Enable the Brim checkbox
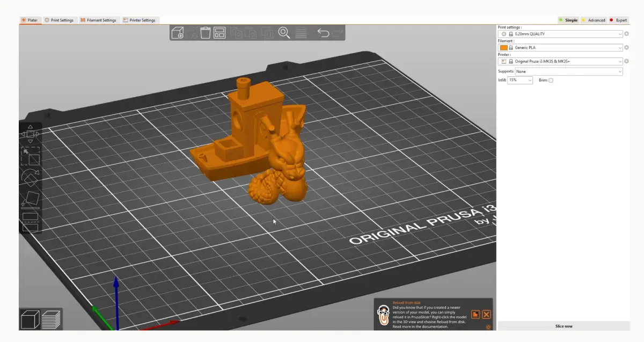Image resolution: width=644 pixels, height=342 pixels. pyautogui.click(x=551, y=80)
